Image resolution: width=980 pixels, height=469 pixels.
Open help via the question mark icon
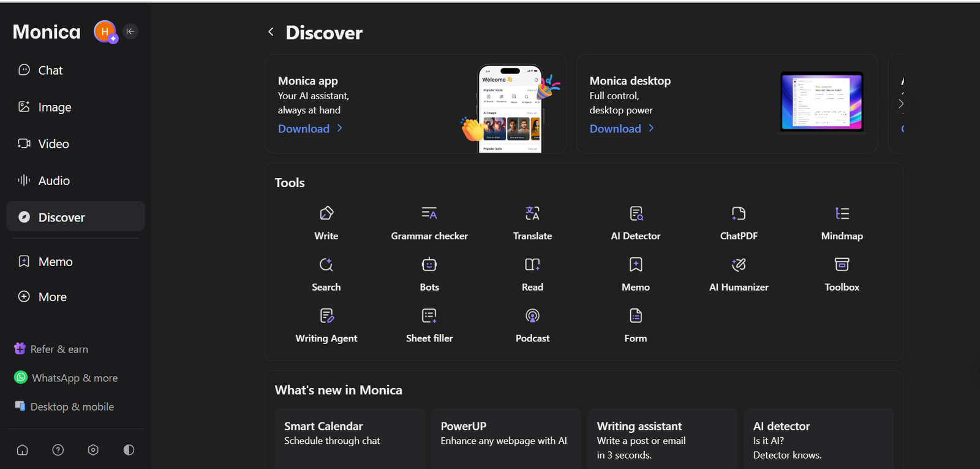coord(58,450)
